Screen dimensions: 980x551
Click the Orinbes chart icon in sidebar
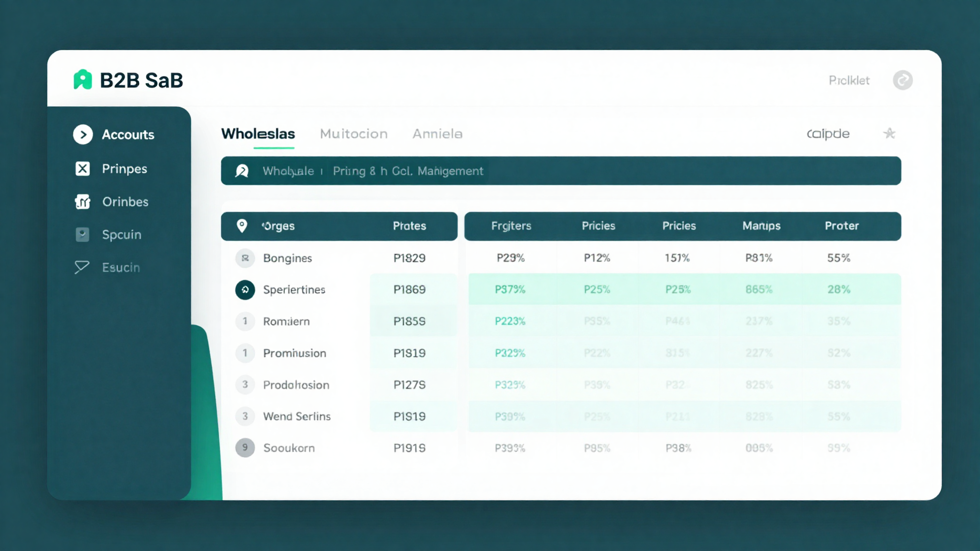83,201
